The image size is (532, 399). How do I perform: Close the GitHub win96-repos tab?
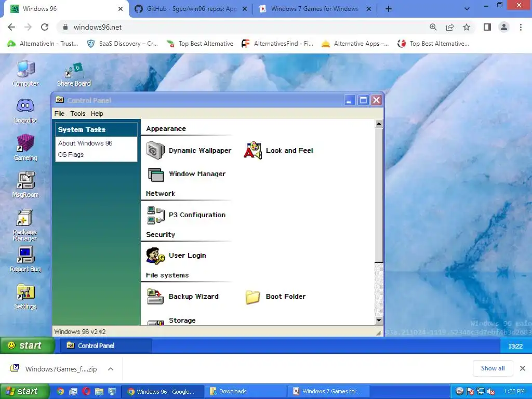coord(244,9)
